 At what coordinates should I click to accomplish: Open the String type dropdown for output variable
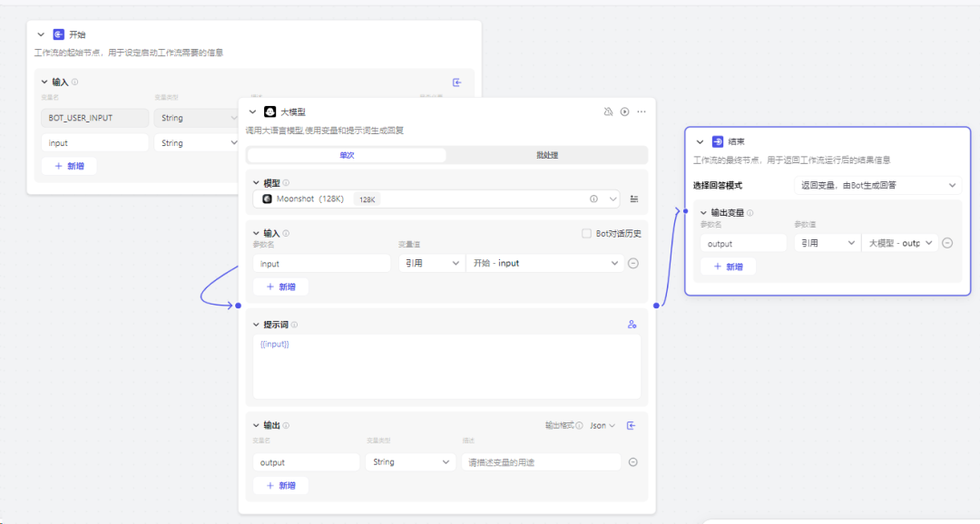tap(411, 462)
